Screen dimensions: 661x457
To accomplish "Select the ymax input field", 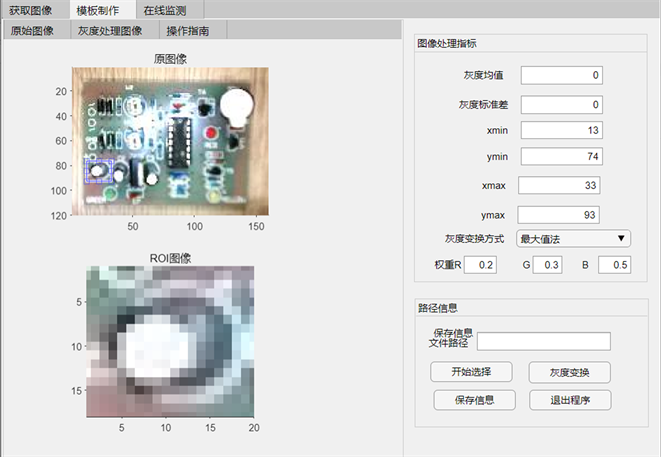I will (x=562, y=215).
